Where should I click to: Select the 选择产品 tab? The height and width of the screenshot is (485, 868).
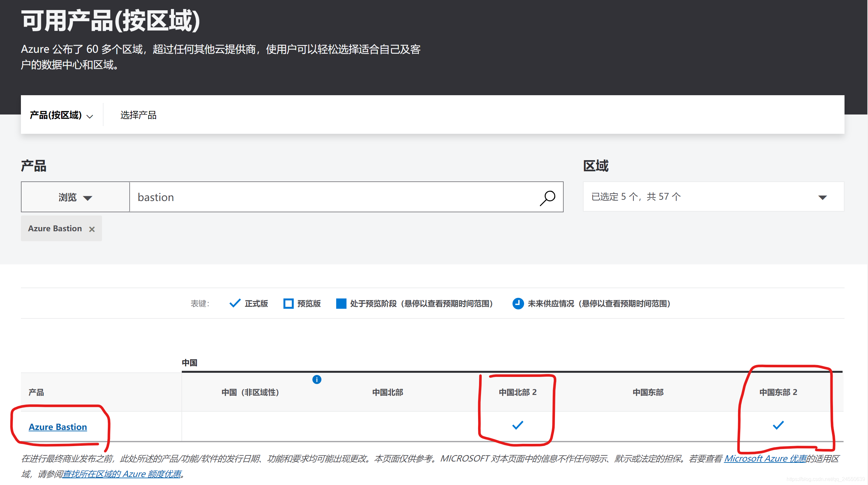pos(138,115)
